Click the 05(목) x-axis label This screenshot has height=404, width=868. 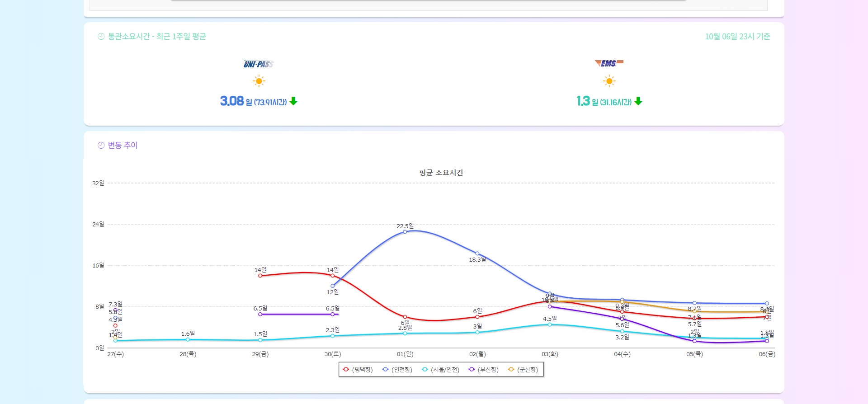pos(694,354)
